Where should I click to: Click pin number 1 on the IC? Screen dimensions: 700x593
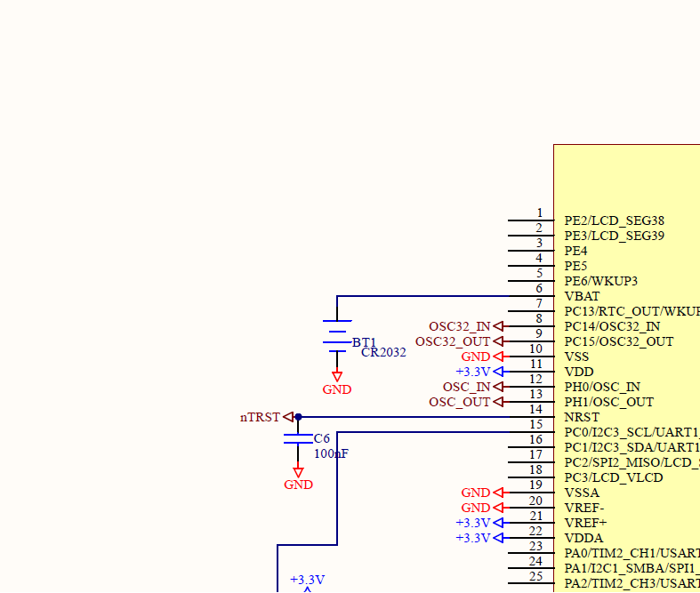click(539, 212)
